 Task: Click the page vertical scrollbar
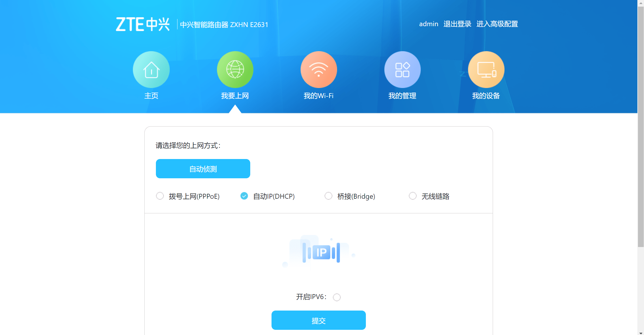coord(641,127)
